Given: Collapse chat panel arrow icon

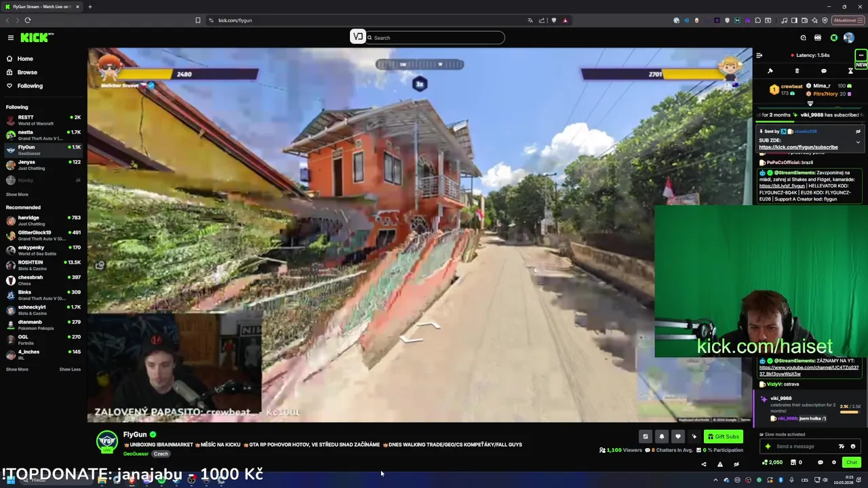Looking at the screenshot, I should click(x=759, y=55).
